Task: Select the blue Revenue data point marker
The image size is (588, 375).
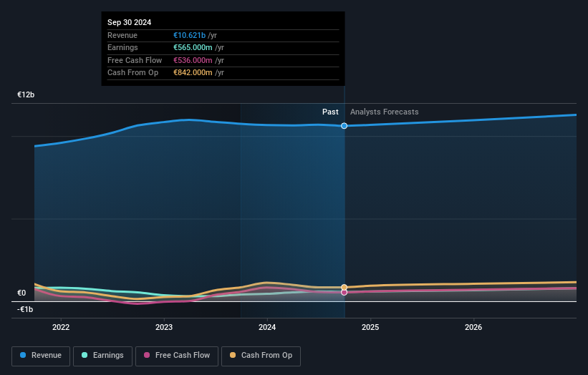Action: pos(344,126)
